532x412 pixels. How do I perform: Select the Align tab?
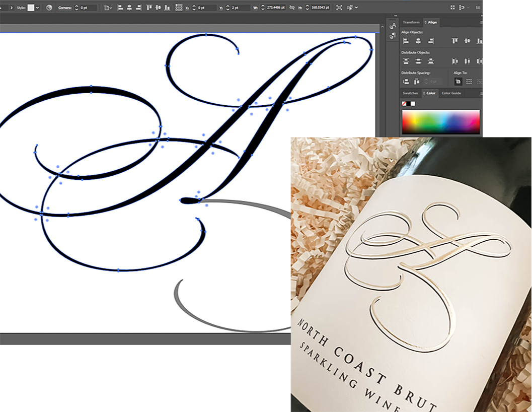click(x=432, y=22)
